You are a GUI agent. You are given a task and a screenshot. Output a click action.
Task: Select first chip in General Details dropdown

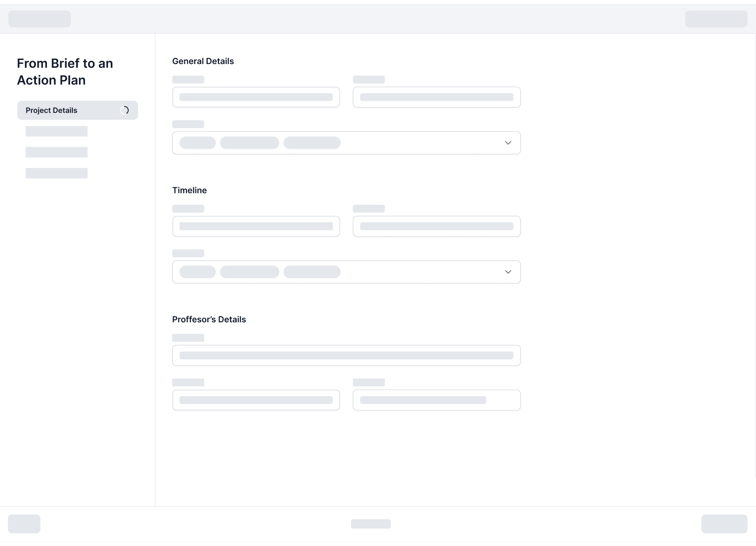click(197, 143)
